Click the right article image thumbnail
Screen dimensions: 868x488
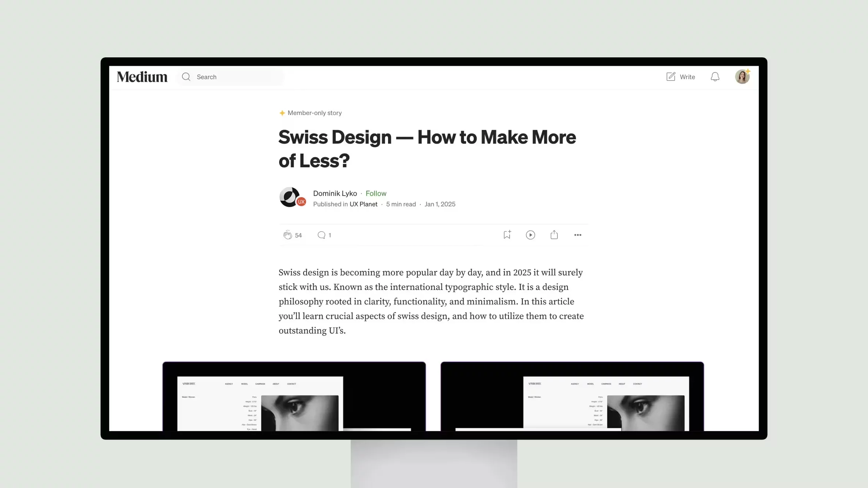(572, 396)
